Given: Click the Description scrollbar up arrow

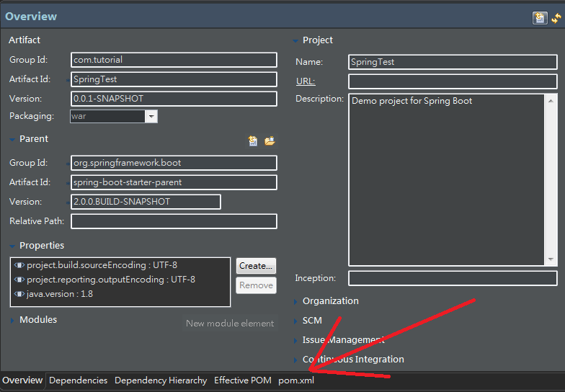Looking at the screenshot, I should coord(551,101).
